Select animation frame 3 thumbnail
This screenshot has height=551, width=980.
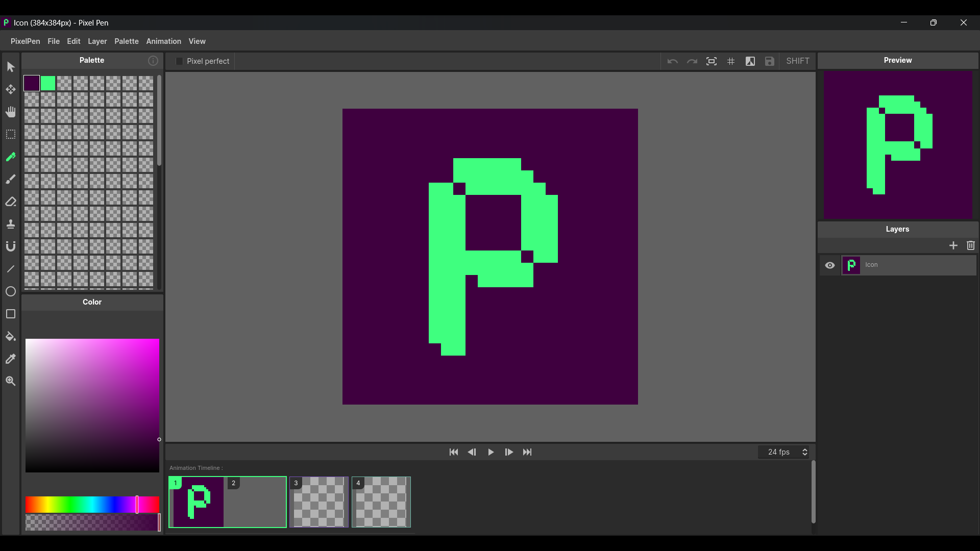pyautogui.click(x=319, y=502)
